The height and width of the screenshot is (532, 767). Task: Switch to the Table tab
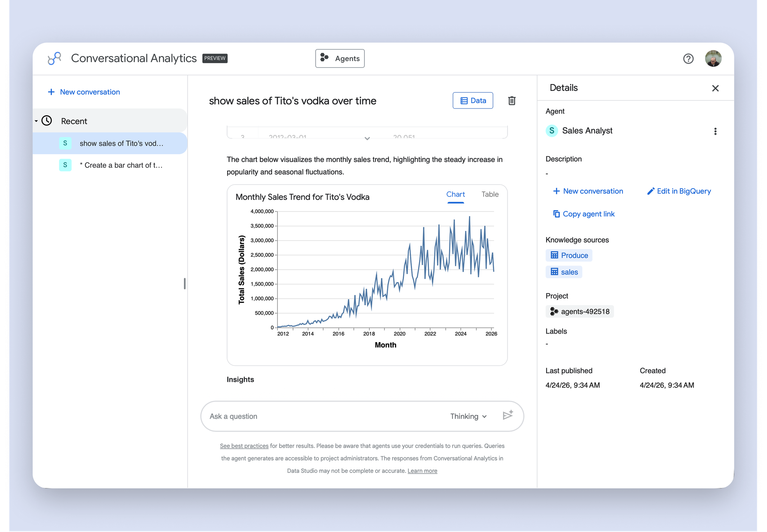(490, 194)
